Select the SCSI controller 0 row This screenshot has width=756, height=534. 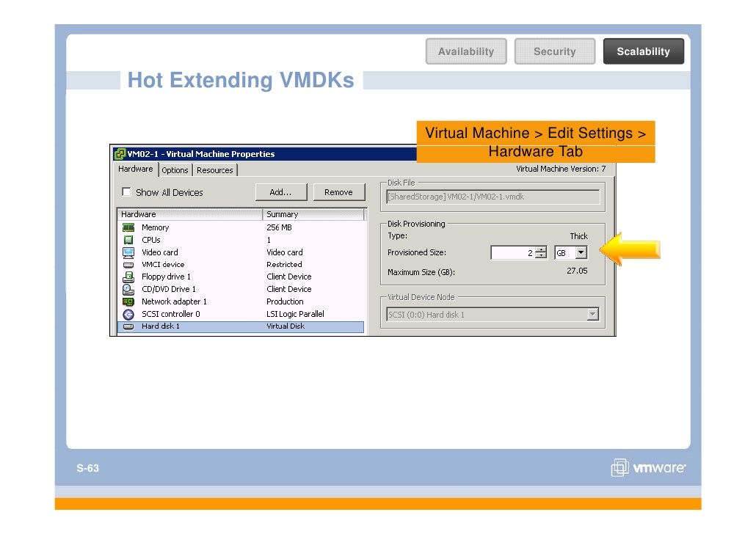241,314
